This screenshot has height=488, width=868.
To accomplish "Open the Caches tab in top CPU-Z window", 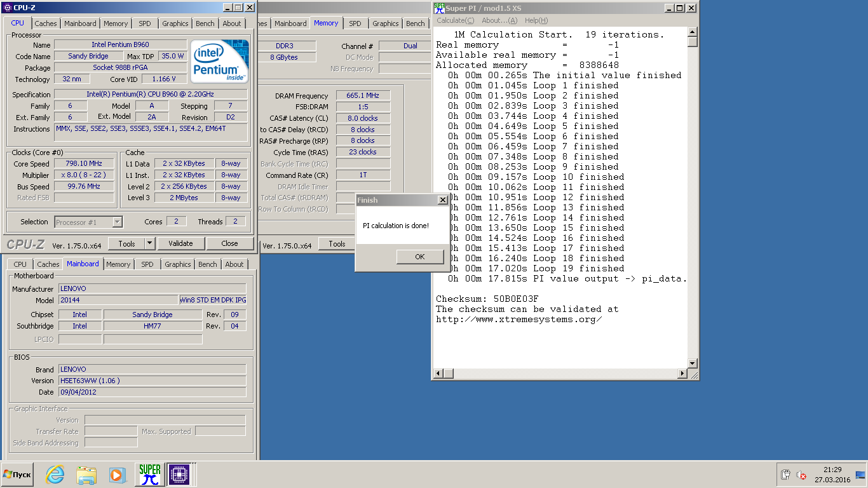I will (46, 24).
